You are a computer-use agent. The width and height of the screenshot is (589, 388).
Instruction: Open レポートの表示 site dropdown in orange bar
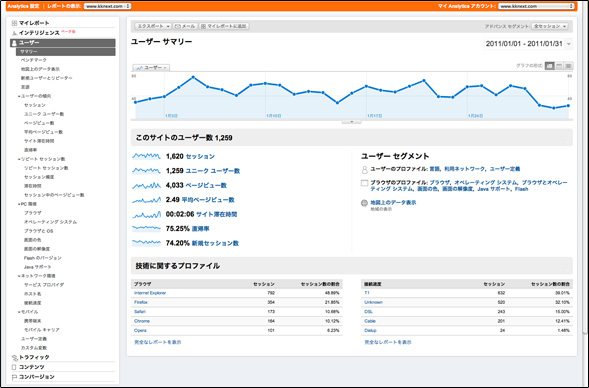click(x=107, y=6)
